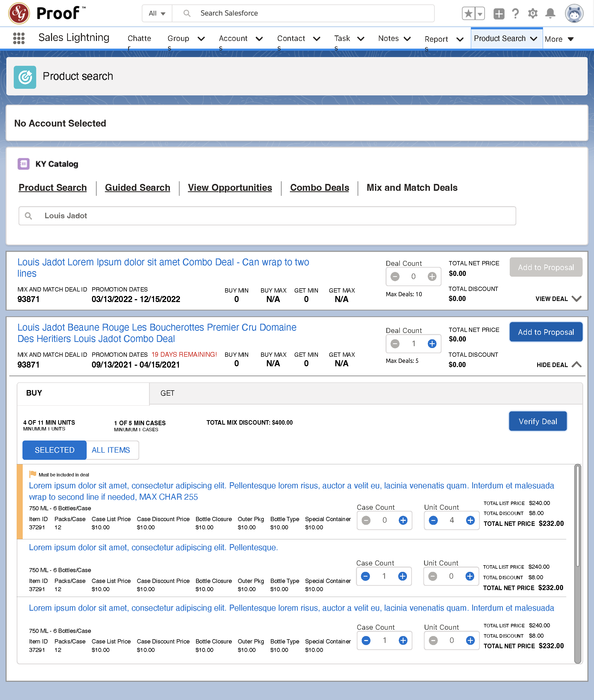Toggle the SELECTED items filter
This screenshot has height=700, width=594.
[54, 450]
